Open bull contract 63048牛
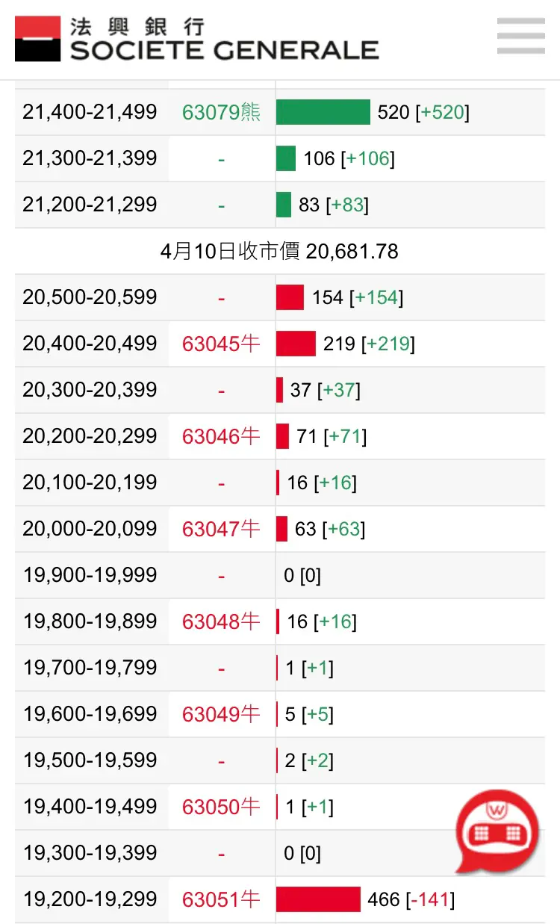 (x=221, y=622)
